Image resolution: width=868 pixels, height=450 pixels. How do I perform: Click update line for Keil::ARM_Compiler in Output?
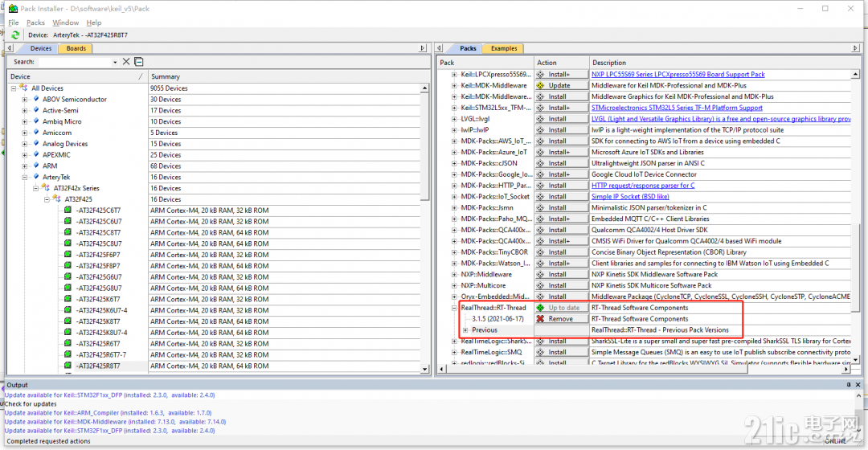[108, 413]
